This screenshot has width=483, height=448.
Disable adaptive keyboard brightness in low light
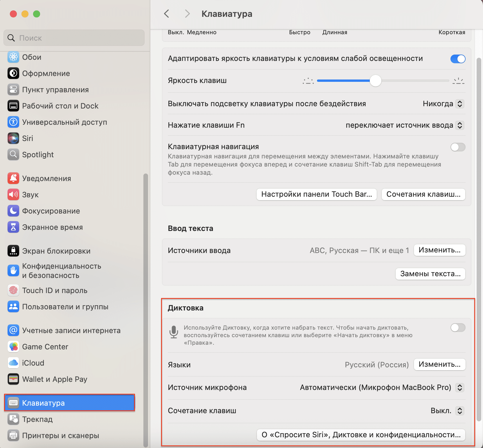tap(458, 59)
